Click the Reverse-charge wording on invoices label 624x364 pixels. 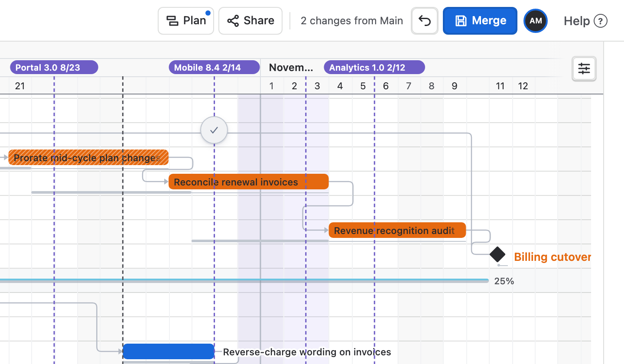307,352
